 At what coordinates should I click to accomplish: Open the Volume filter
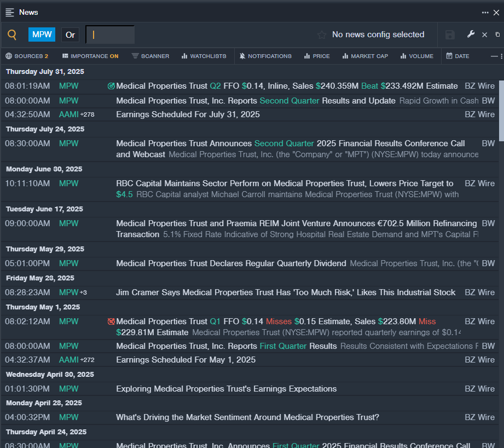(x=417, y=56)
